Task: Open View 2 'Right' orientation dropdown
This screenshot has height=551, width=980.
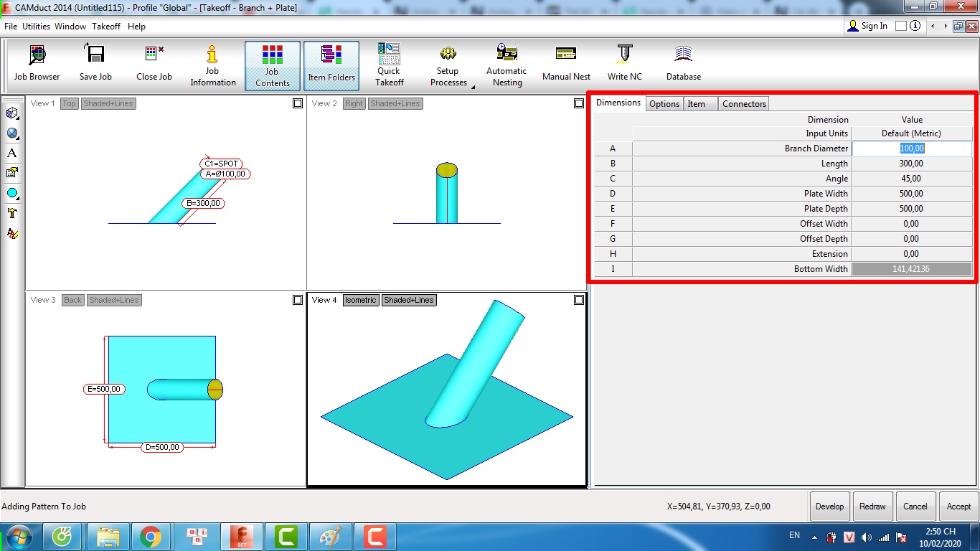Action: click(354, 103)
